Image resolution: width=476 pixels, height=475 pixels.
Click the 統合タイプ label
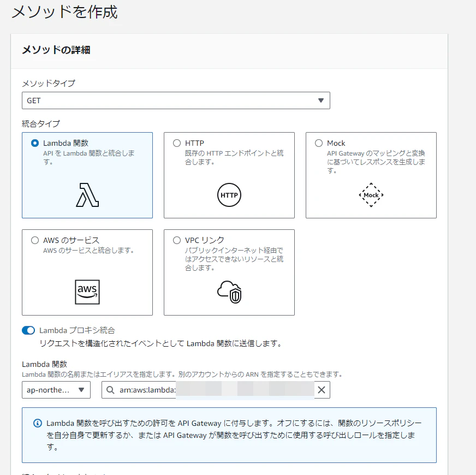click(41, 123)
